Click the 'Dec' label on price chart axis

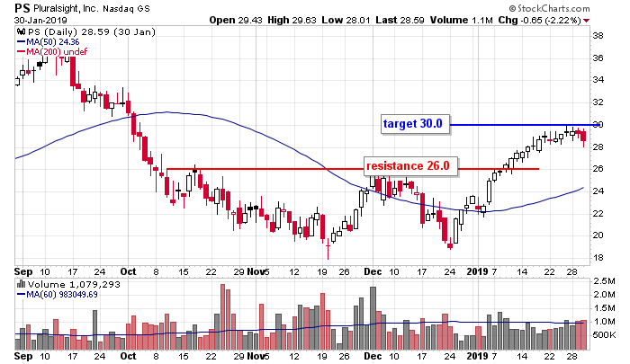[x=373, y=271]
